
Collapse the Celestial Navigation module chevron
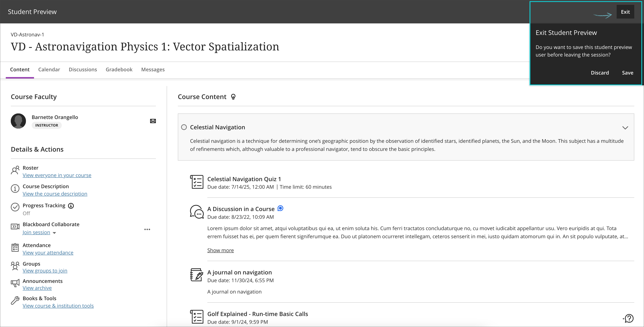click(625, 128)
